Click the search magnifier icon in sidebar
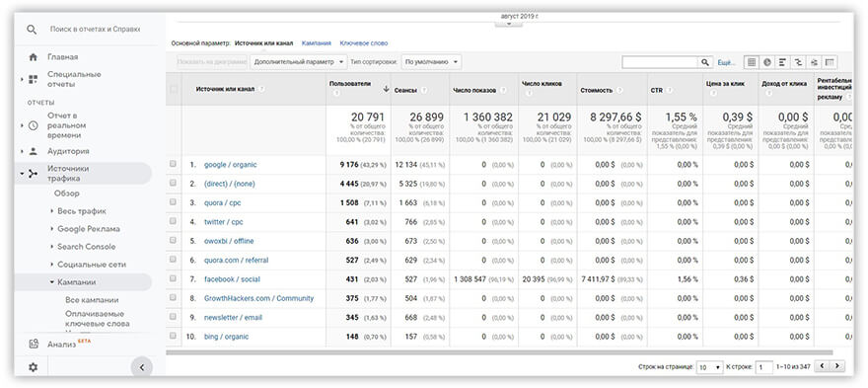 [33, 30]
